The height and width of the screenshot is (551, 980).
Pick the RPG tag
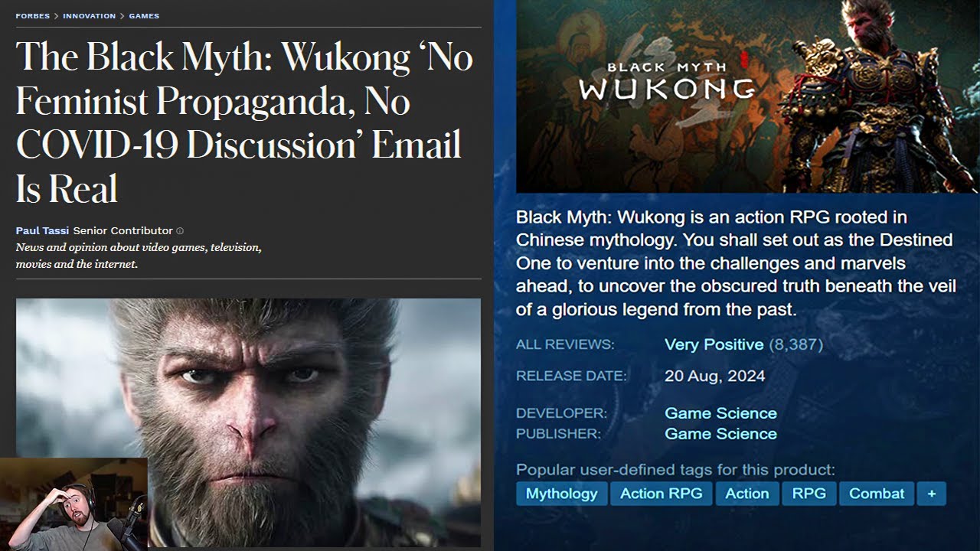(809, 494)
